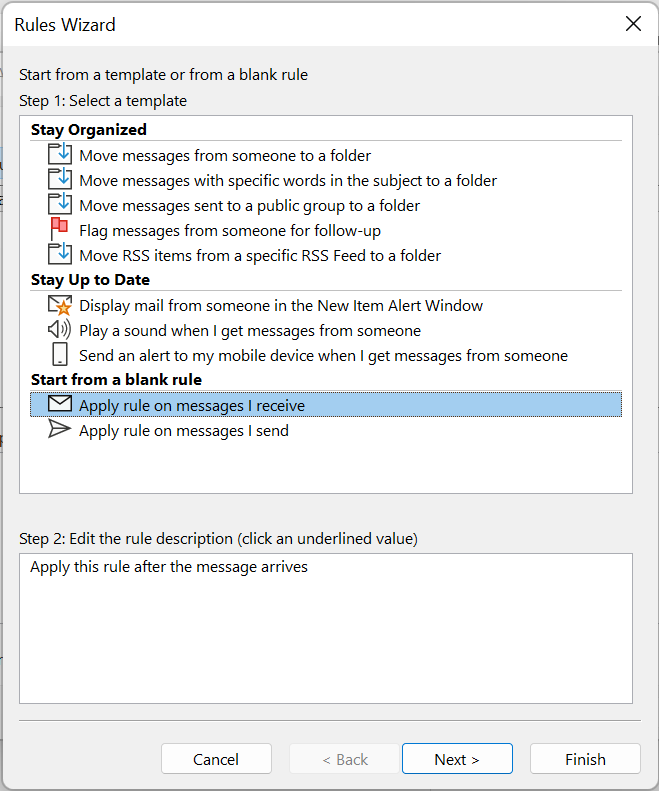
Task: Click the speaker icon for play a sound
Action: [x=60, y=329]
